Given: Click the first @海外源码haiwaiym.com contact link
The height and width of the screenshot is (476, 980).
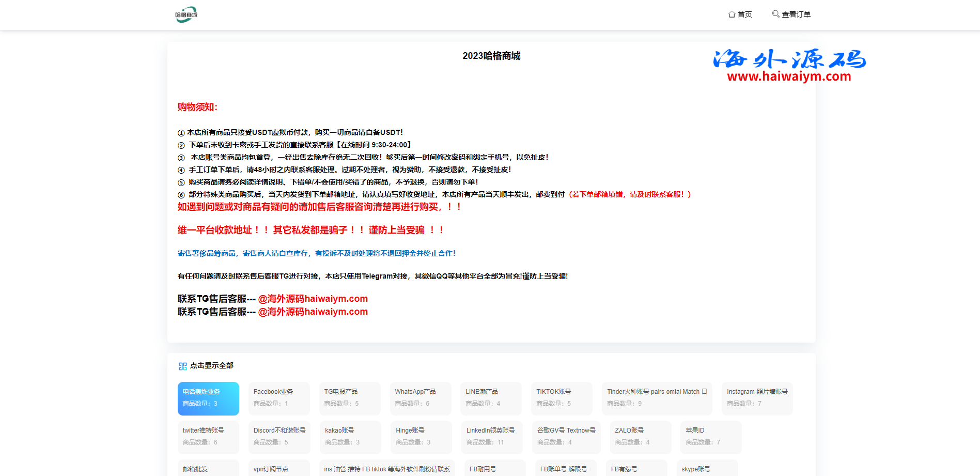Looking at the screenshot, I should tap(313, 299).
